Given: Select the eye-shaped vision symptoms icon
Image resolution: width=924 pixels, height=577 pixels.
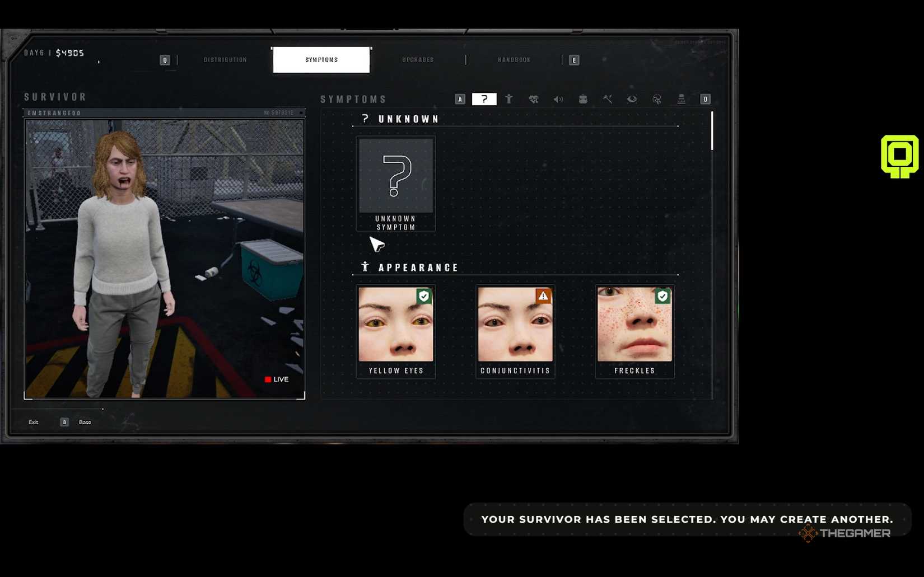Looking at the screenshot, I should click(x=632, y=99).
